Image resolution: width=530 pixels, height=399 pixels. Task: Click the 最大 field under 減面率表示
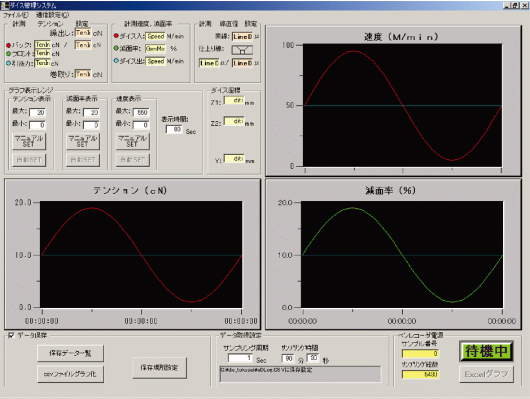91,113
